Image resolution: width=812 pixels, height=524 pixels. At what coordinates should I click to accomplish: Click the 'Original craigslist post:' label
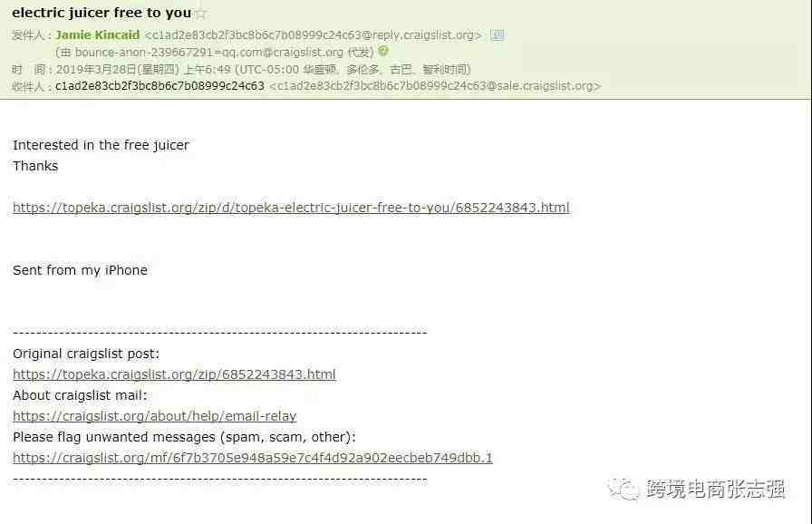[x=86, y=354]
